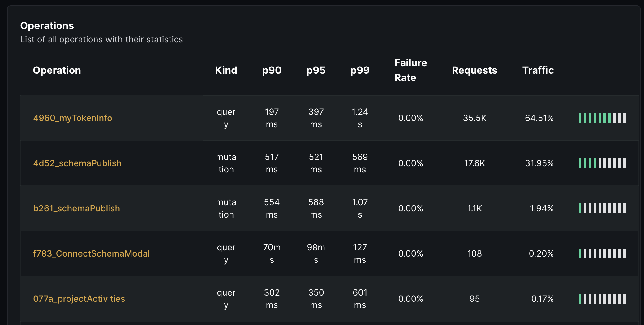Sort by the Requests column header

point(474,70)
